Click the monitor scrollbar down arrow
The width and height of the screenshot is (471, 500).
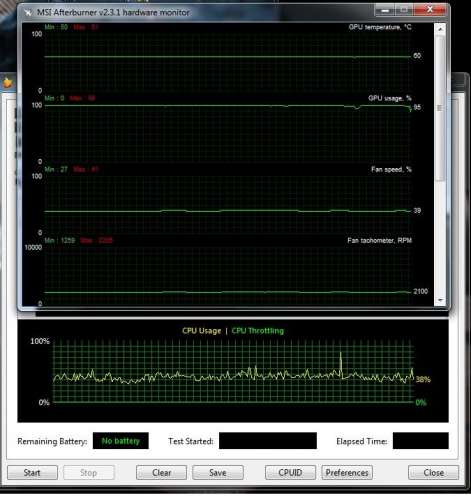tap(440, 300)
